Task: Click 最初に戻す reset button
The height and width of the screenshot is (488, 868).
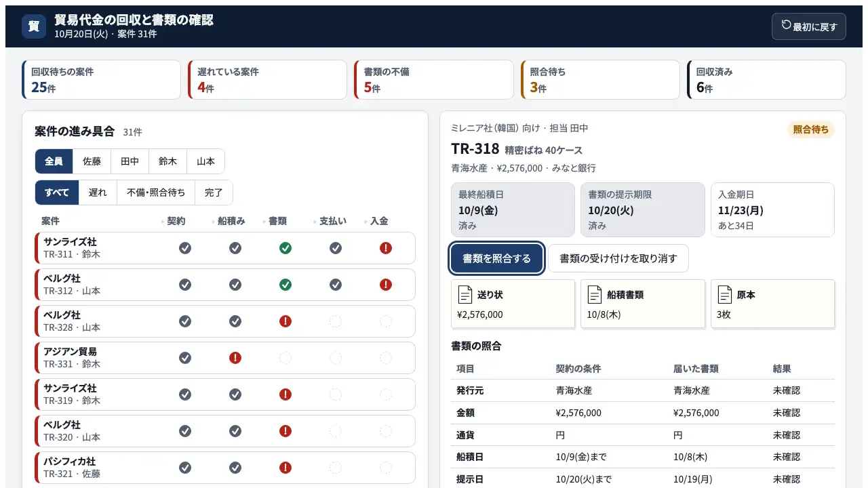Action: (808, 26)
